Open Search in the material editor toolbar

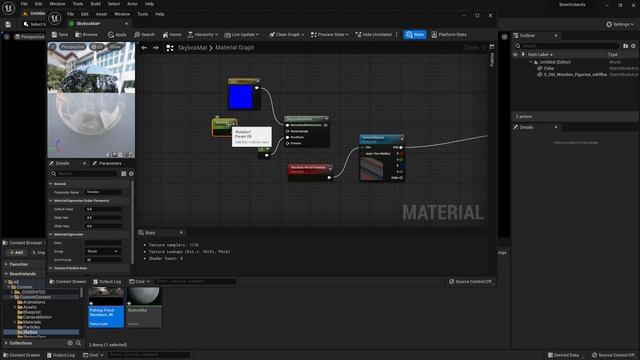[x=144, y=35]
